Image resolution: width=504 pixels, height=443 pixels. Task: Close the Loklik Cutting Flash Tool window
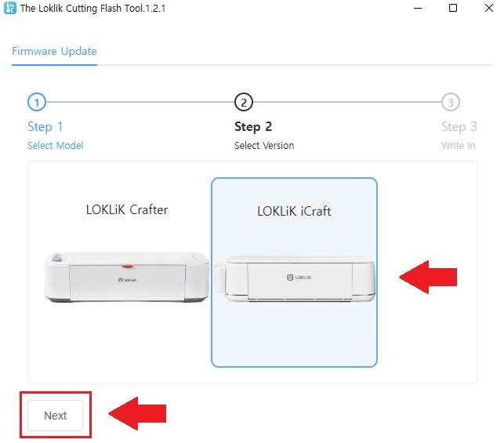pos(489,8)
